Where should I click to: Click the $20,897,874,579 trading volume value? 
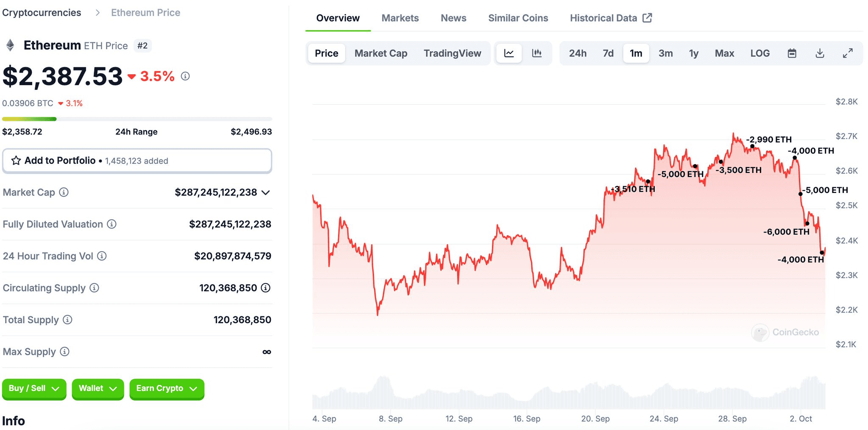[232, 256]
